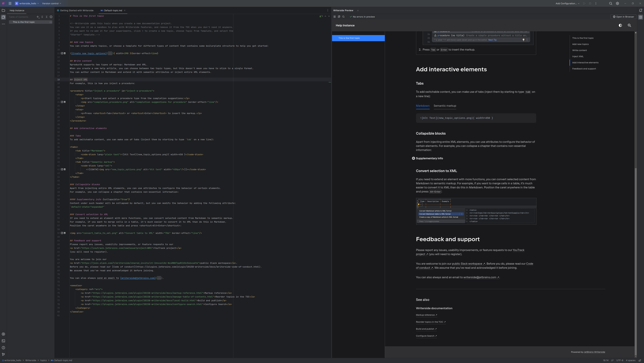
Task: Click the Search Everywhere magnifier in title bar
Action: coord(610,4)
